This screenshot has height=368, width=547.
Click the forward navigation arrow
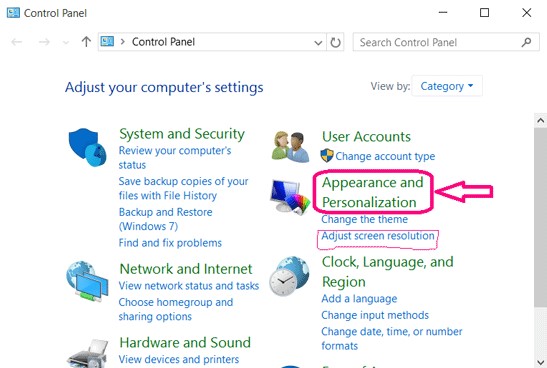pyautogui.click(x=44, y=42)
